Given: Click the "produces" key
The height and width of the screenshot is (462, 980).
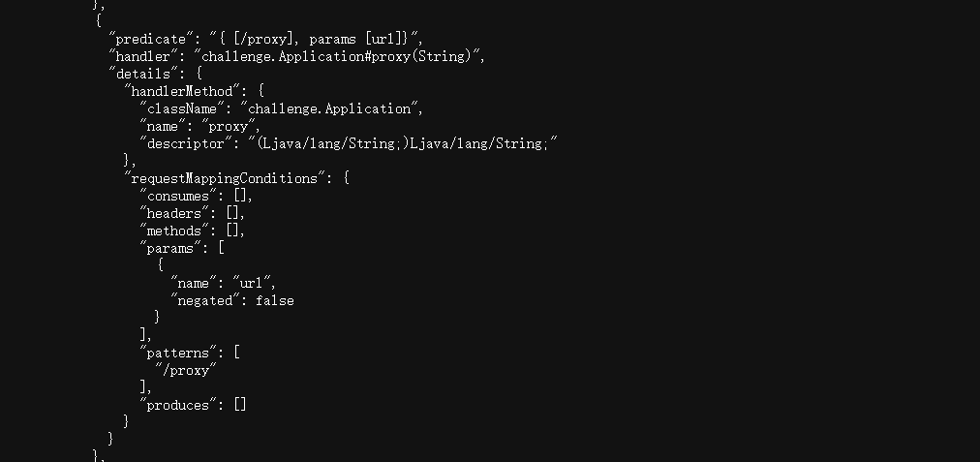Looking at the screenshot, I should pos(177,405).
